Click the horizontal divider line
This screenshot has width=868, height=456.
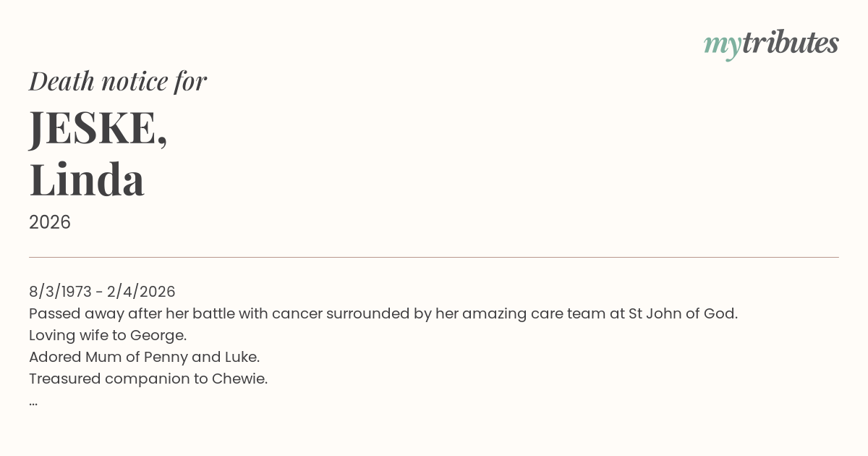pyautogui.click(x=434, y=257)
